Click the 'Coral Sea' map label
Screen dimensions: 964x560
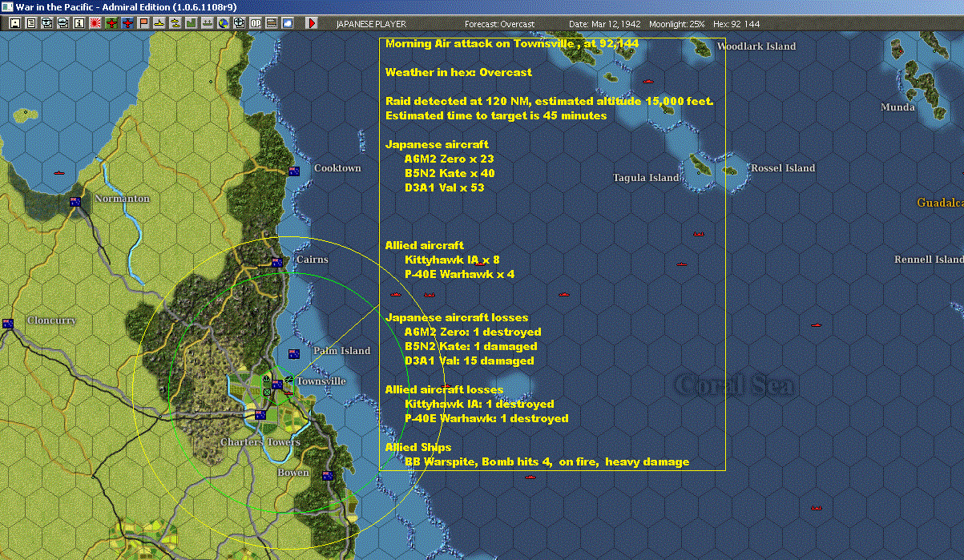[736, 386]
